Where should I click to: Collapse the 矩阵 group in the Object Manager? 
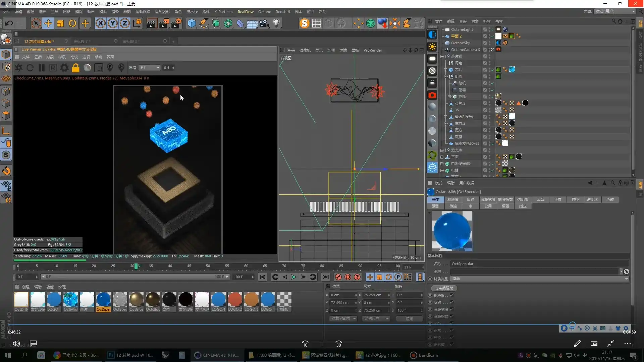[x=446, y=76]
